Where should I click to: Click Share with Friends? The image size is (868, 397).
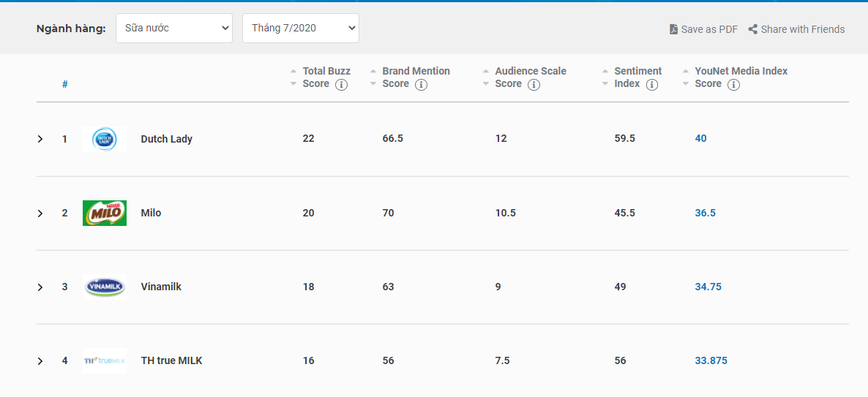click(x=796, y=29)
